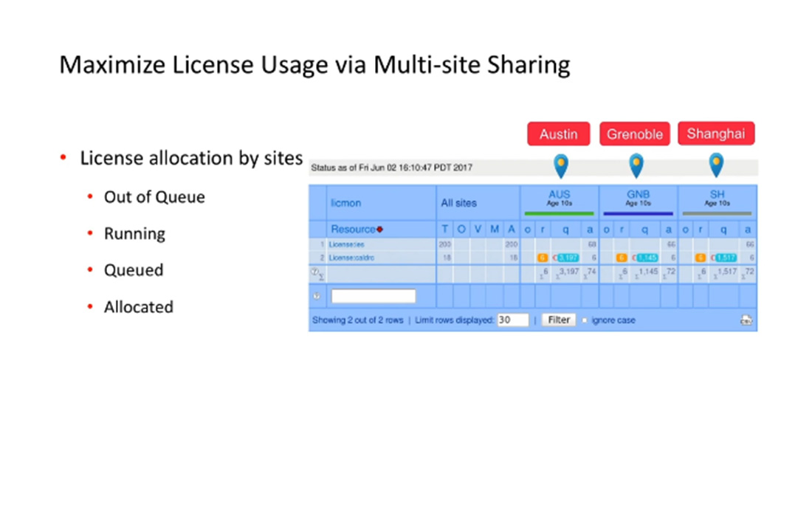
Task: Click the cyan 1,517 queued badge
Action: (726, 258)
